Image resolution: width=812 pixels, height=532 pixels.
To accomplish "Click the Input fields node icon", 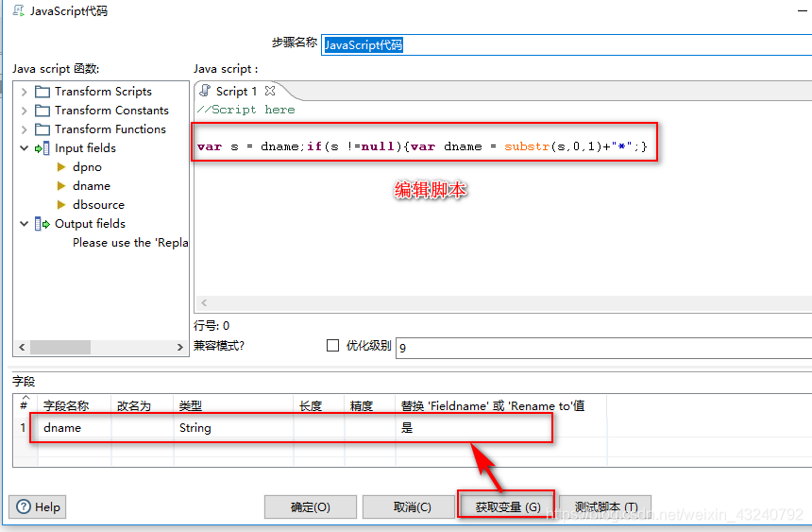I will 42,148.
